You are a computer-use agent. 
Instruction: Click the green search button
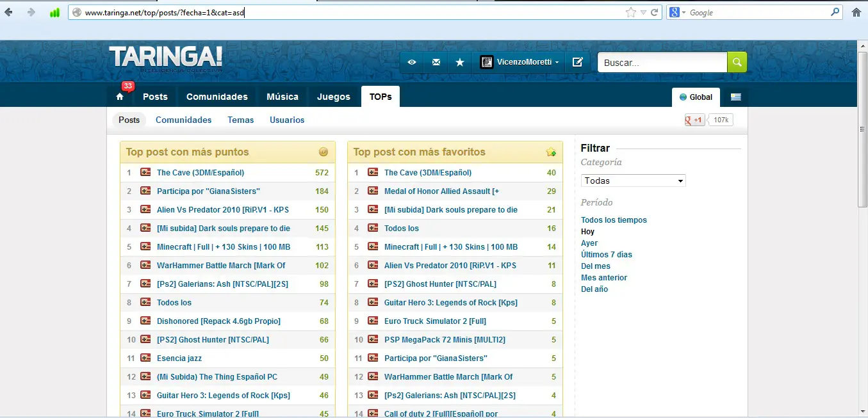pos(737,62)
